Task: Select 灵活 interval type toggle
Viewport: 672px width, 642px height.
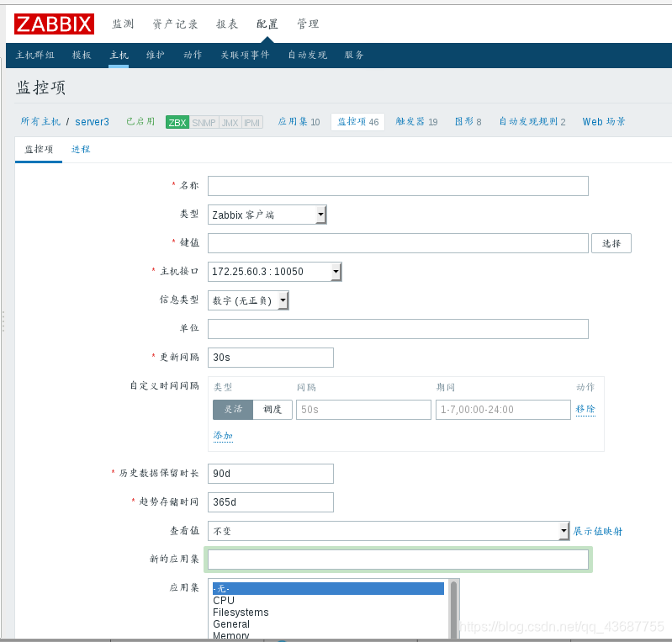Action: (233, 410)
